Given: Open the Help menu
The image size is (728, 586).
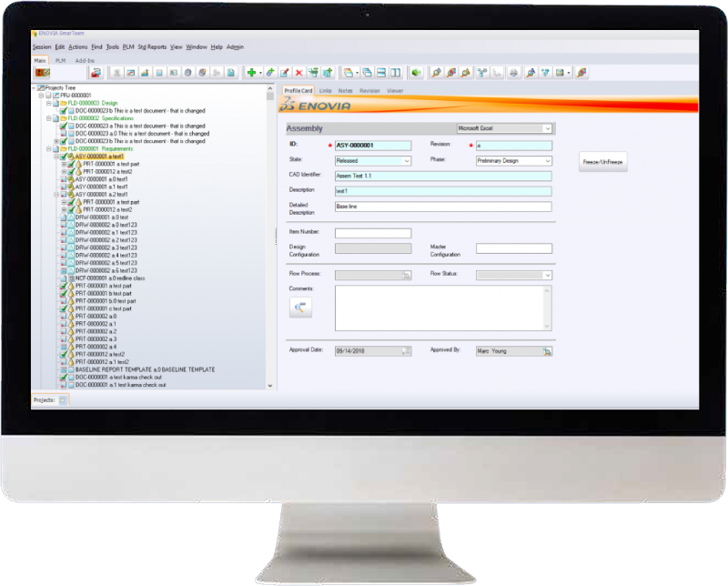Looking at the screenshot, I should (217, 47).
